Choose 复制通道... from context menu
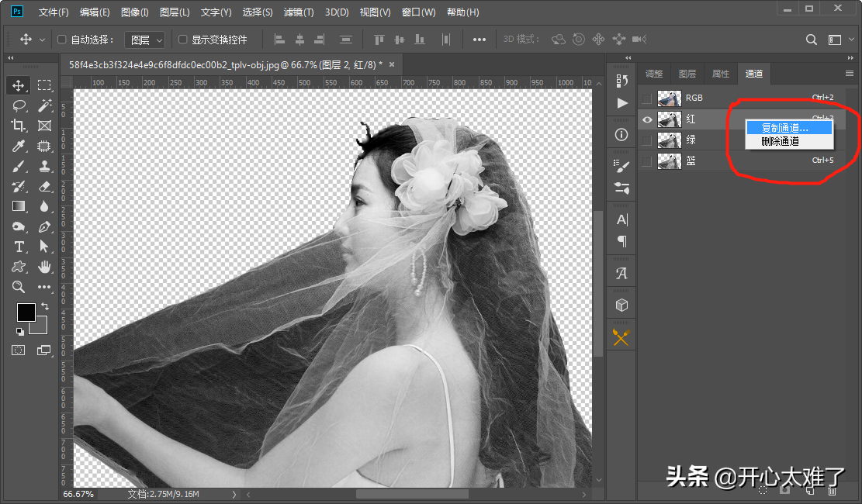 (x=784, y=128)
